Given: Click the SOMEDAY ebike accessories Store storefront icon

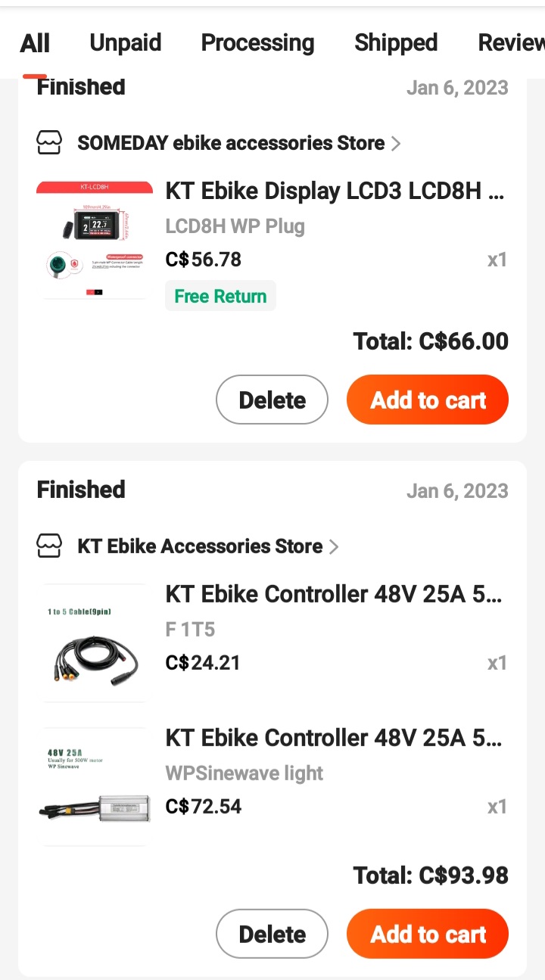Looking at the screenshot, I should 49,142.
